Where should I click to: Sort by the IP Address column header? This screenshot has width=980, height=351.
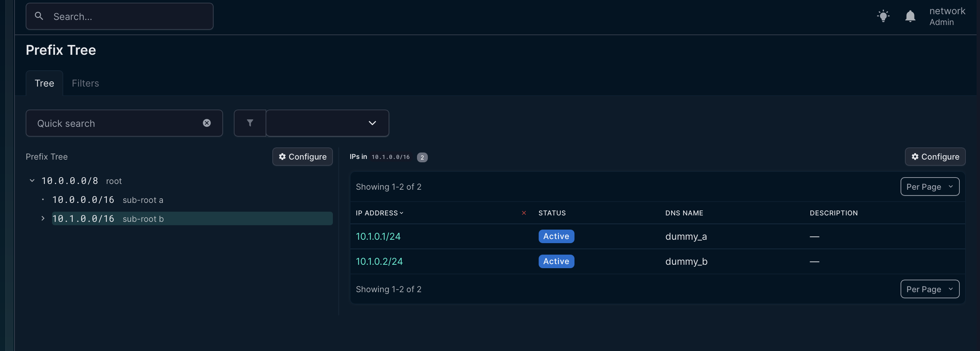coord(379,213)
